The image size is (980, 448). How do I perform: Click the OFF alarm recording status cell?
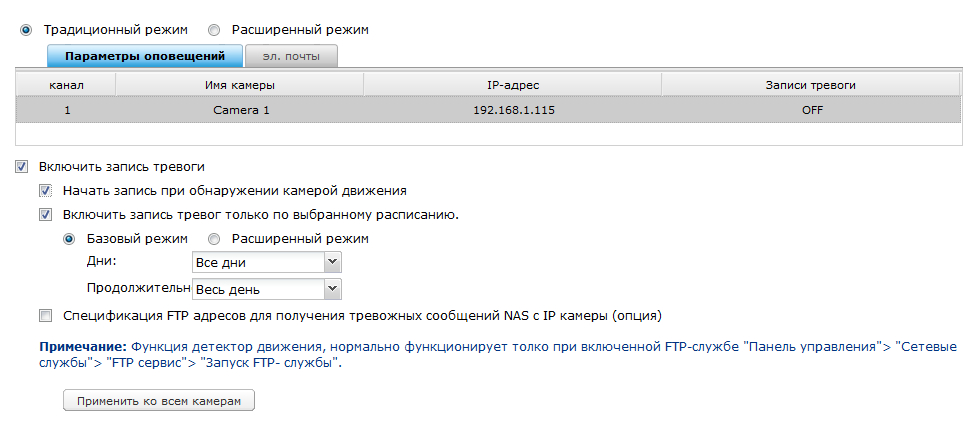point(811,110)
